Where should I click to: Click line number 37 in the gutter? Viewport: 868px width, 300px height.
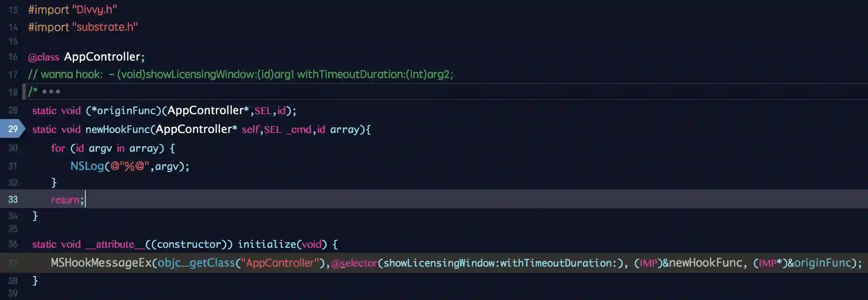point(13,263)
